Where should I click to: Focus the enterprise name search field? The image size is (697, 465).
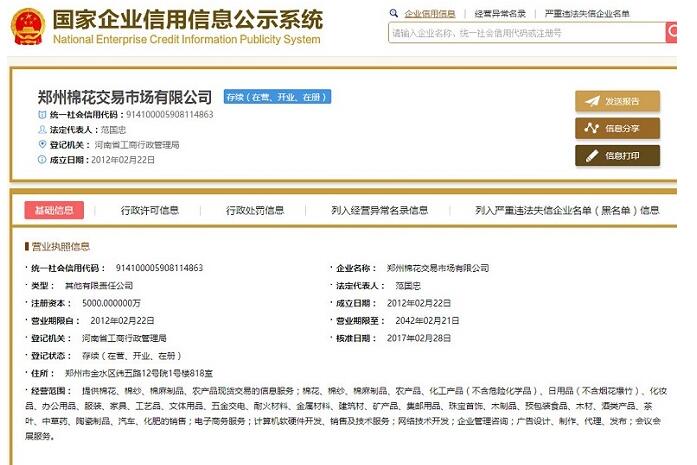click(527, 32)
